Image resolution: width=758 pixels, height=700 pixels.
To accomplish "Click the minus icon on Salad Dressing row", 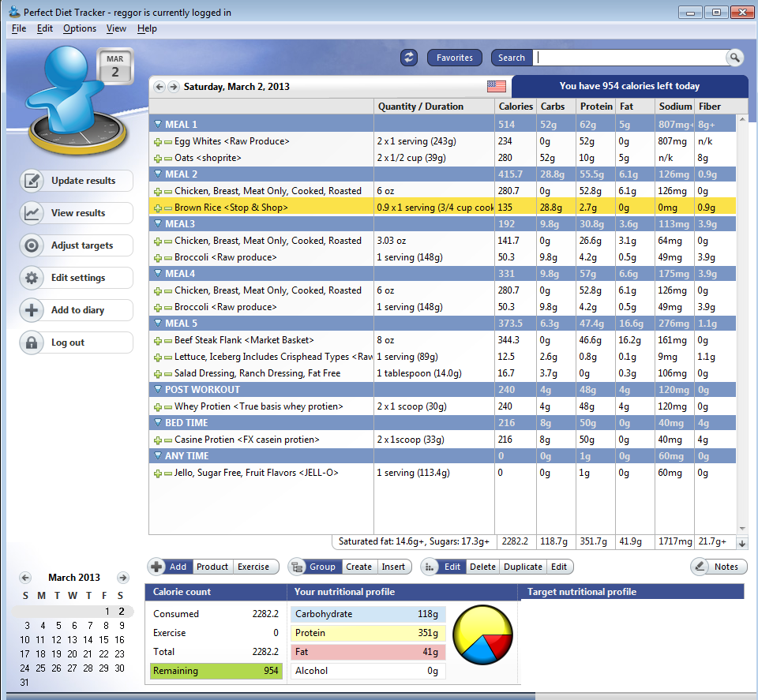I will point(167,374).
